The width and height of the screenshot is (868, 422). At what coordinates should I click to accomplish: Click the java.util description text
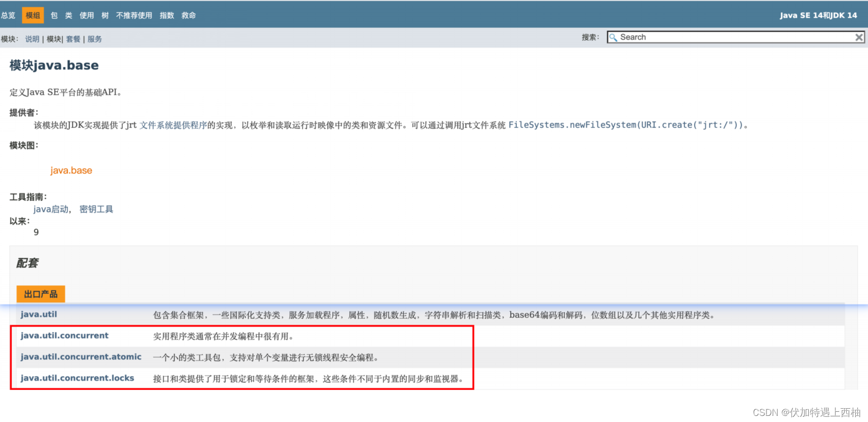coord(435,315)
